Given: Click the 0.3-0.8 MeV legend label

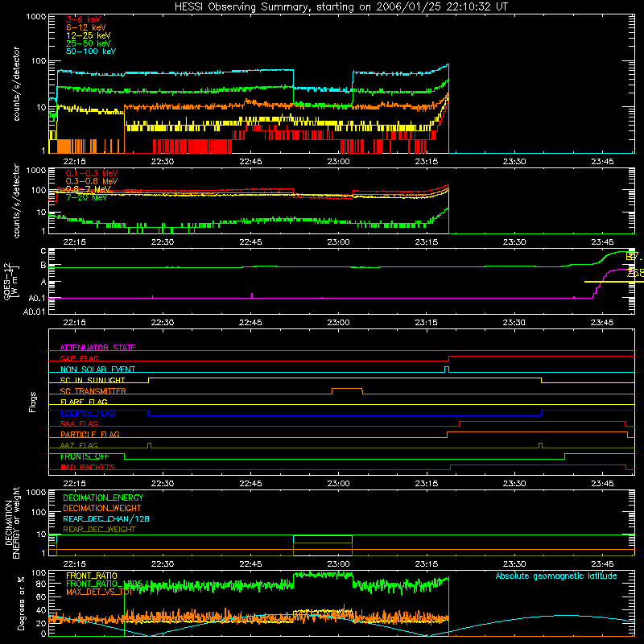Looking at the screenshot, I should tap(92, 181).
